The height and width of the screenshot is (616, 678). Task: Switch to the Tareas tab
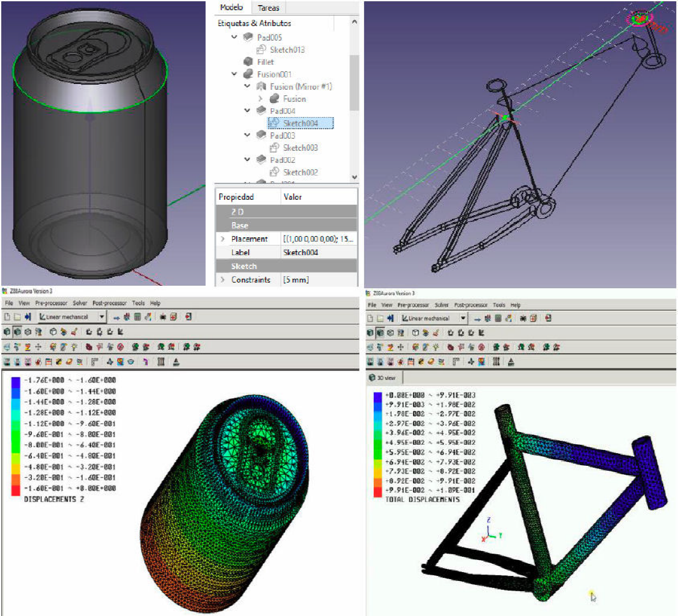pos(268,8)
